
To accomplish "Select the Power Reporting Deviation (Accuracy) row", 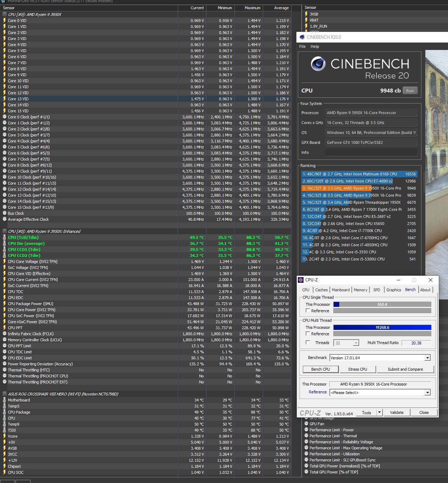I will tap(146, 364).
